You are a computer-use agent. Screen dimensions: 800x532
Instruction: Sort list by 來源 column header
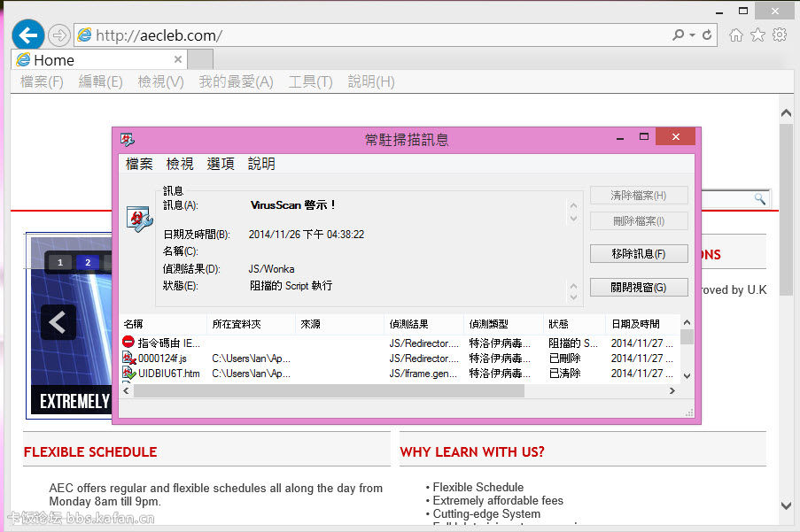340,324
